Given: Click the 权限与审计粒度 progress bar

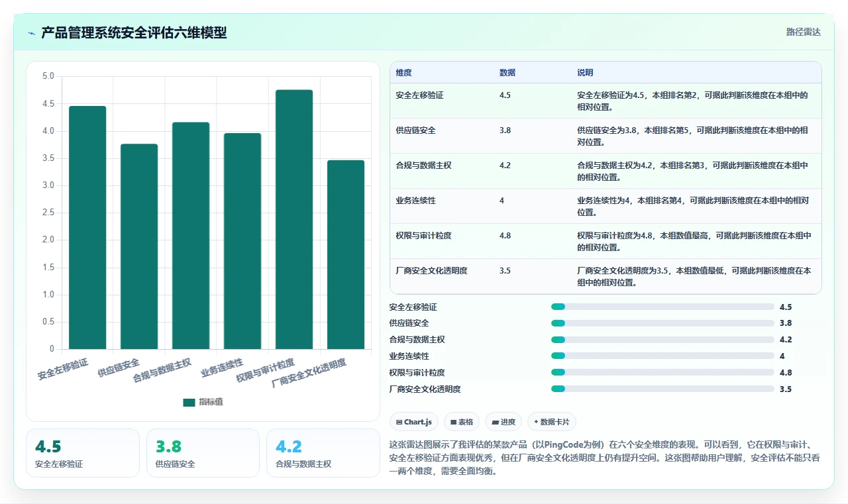Looking at the screenshot, I should pyautogui.click(x=662, y=373).
